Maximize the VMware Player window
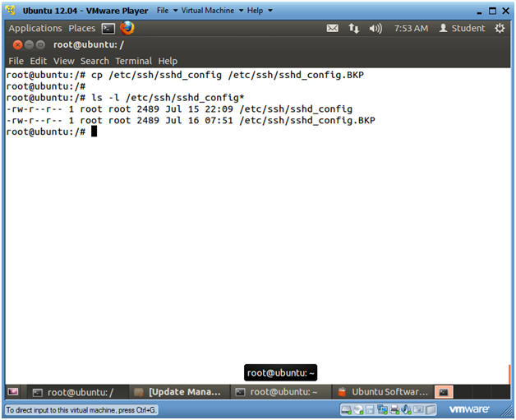The width and height of the screenshot is (516, 420). 492,12
